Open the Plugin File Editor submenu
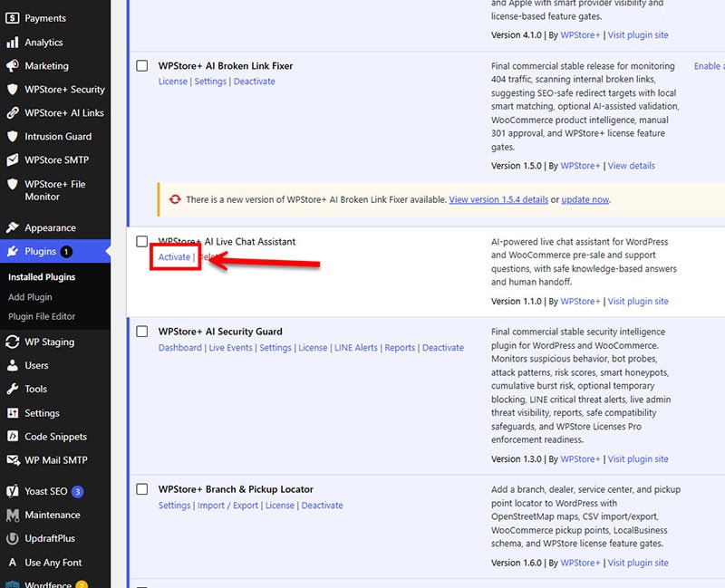The width and height of the screenshot is (725, 588). [x=42, y=316]
